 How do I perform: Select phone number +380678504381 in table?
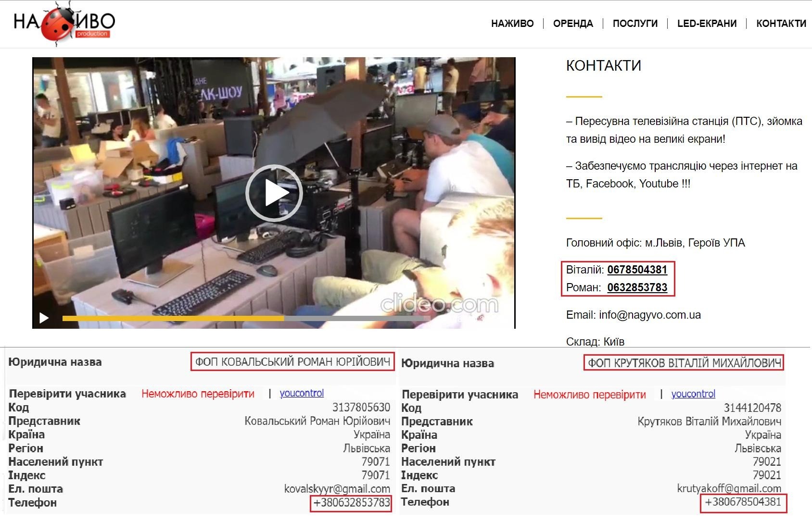743,502
